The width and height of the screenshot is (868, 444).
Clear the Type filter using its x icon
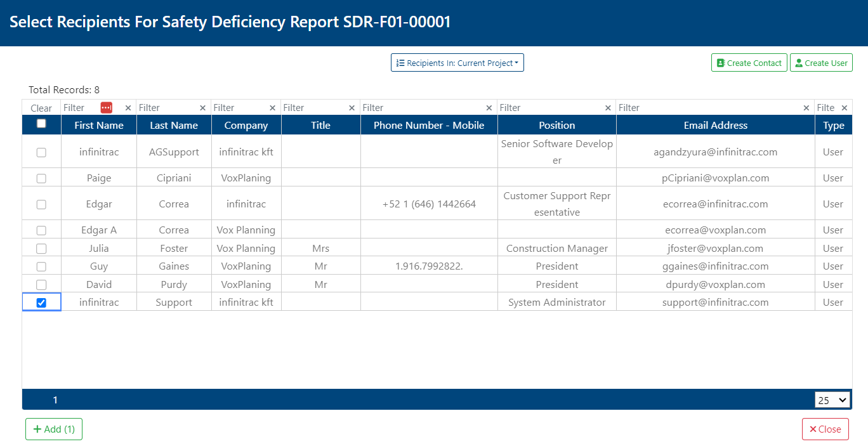point(845,108)
